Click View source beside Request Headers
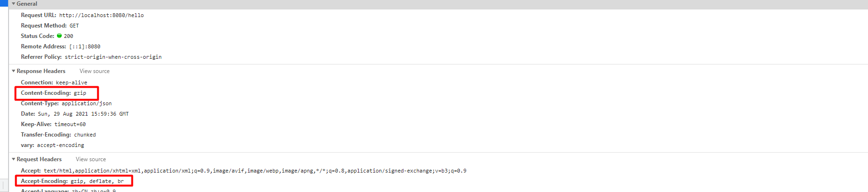The image size is (868, 192). point(91,159)
